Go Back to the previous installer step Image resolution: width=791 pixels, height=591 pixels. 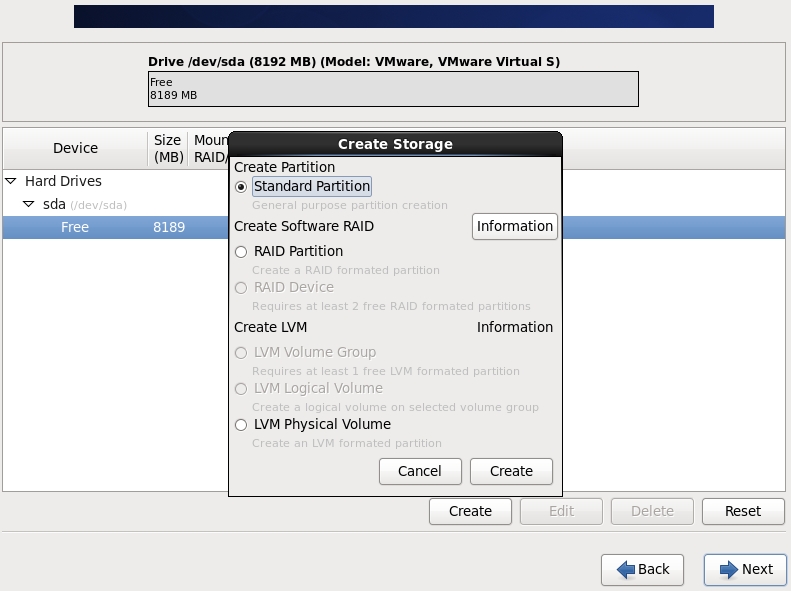click(642, 569)
